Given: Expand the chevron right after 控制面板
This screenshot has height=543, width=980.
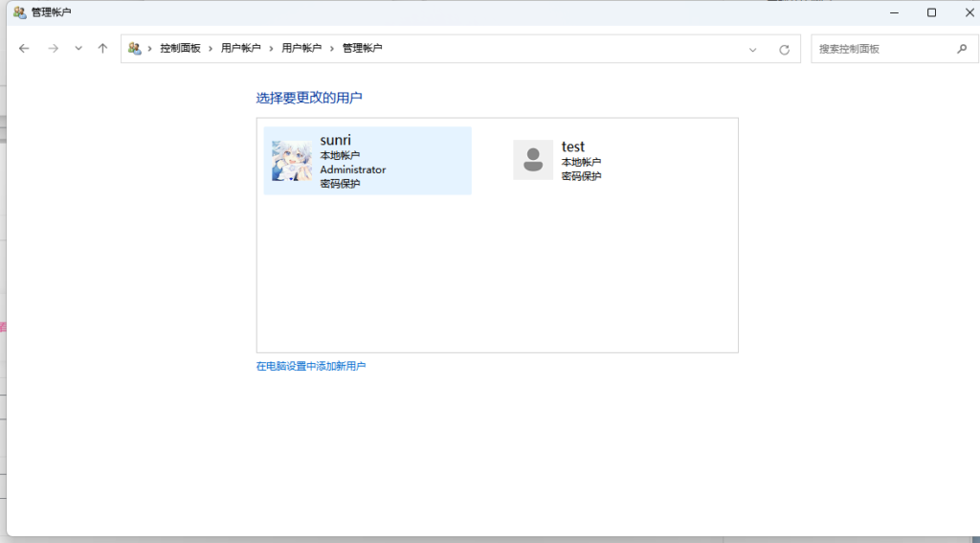Looking at the screenshot, I should (211, 48).
